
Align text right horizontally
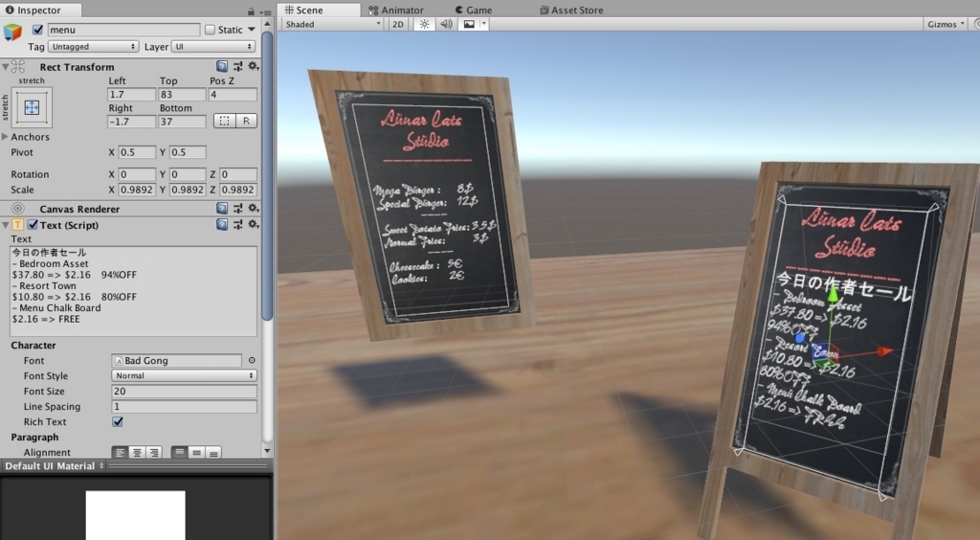[153, 453]
